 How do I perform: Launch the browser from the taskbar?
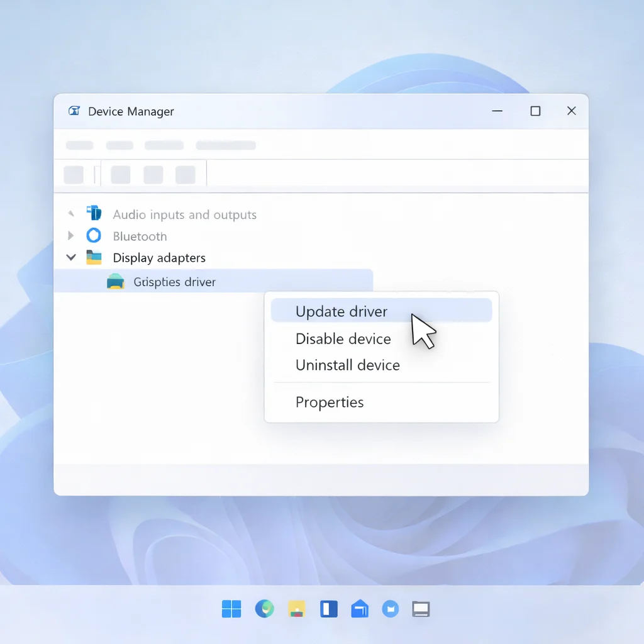point(264,609)
